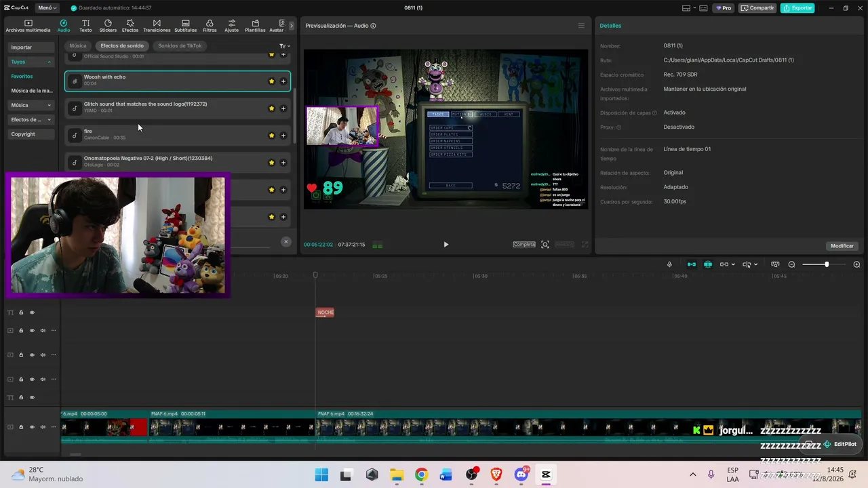Open the split cursor mode dropdown arrow
Screen dimensions: 868x488
[755, 264]
